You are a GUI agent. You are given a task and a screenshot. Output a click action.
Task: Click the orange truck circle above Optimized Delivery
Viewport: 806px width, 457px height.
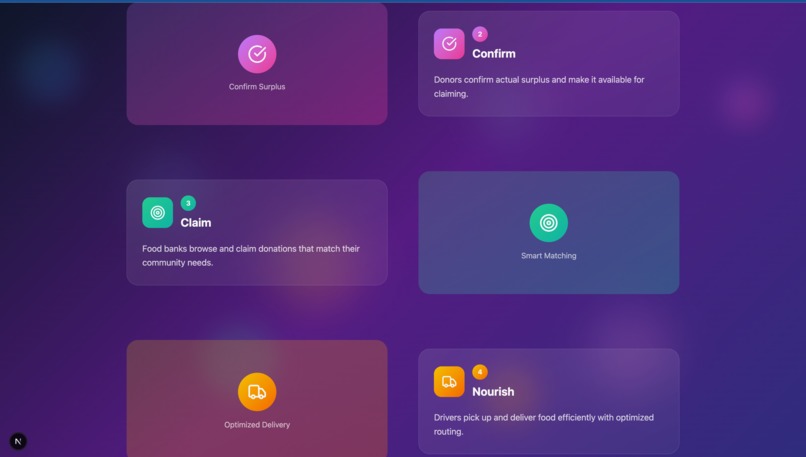(x=257, y=392)
